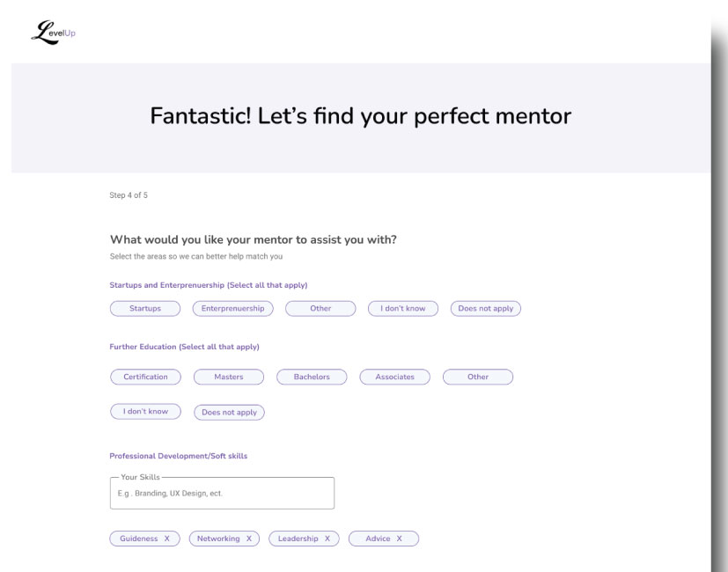Image resolution: width=728 pixels, height=572 pixels.
Task: Click the Step 4 of 5 indicator
Action: 129,195
